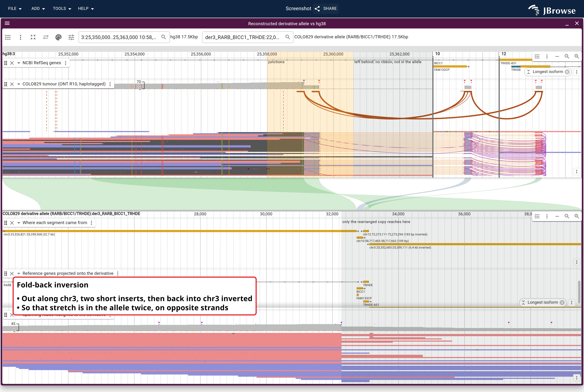
Task: Close the 'Where each segment came from' track
Action: [x=12, y=223]
